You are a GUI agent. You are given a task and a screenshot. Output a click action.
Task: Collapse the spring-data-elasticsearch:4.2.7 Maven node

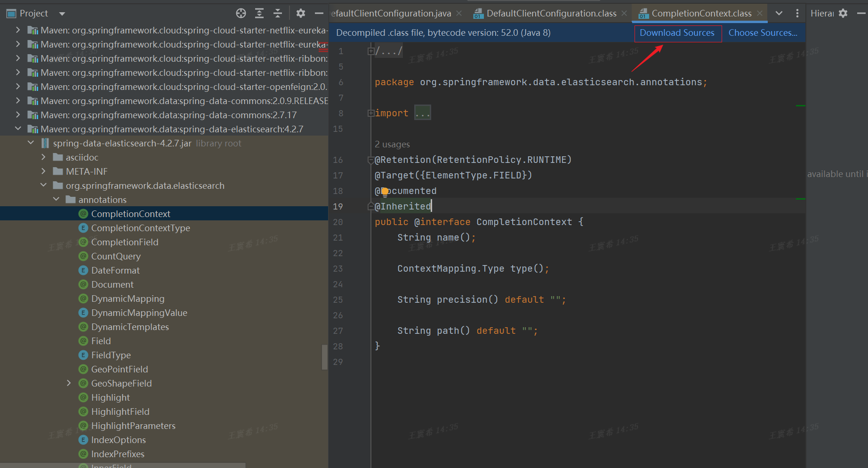[x=18, y=129]
